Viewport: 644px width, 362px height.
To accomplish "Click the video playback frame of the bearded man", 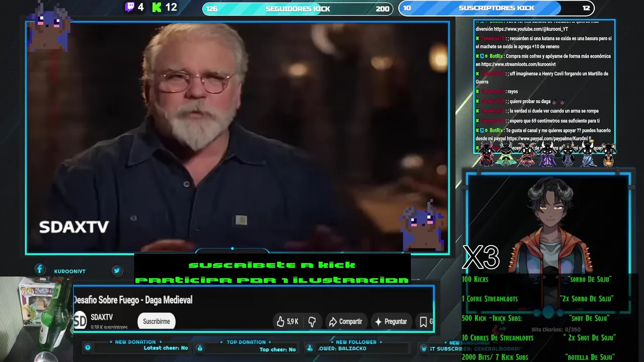I will [x=237, y=137].
